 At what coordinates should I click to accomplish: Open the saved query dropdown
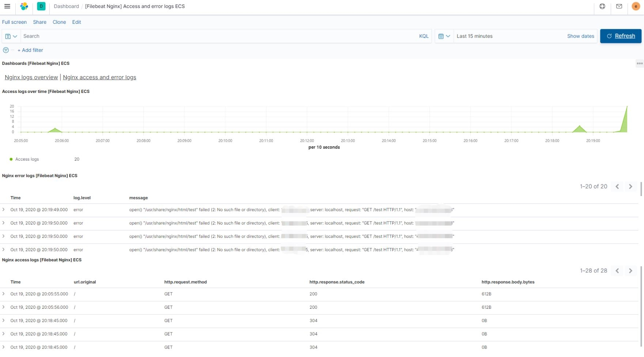(11, 36)
